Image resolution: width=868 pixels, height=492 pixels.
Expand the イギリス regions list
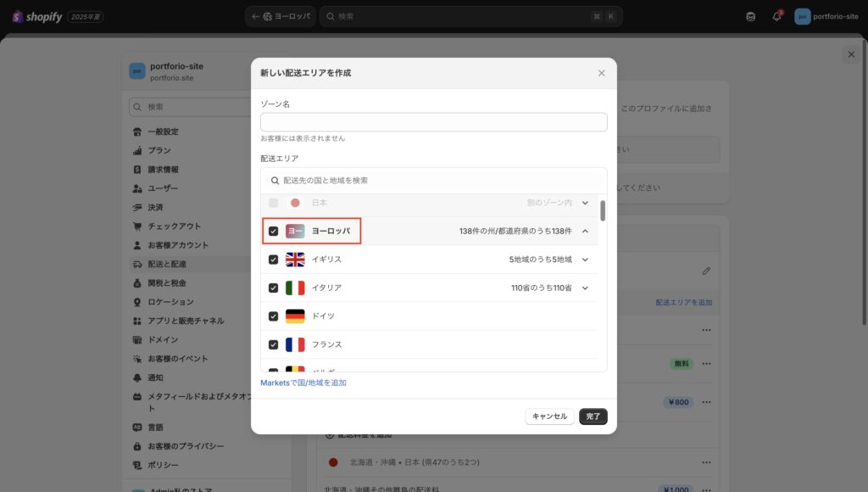[585, 260]
